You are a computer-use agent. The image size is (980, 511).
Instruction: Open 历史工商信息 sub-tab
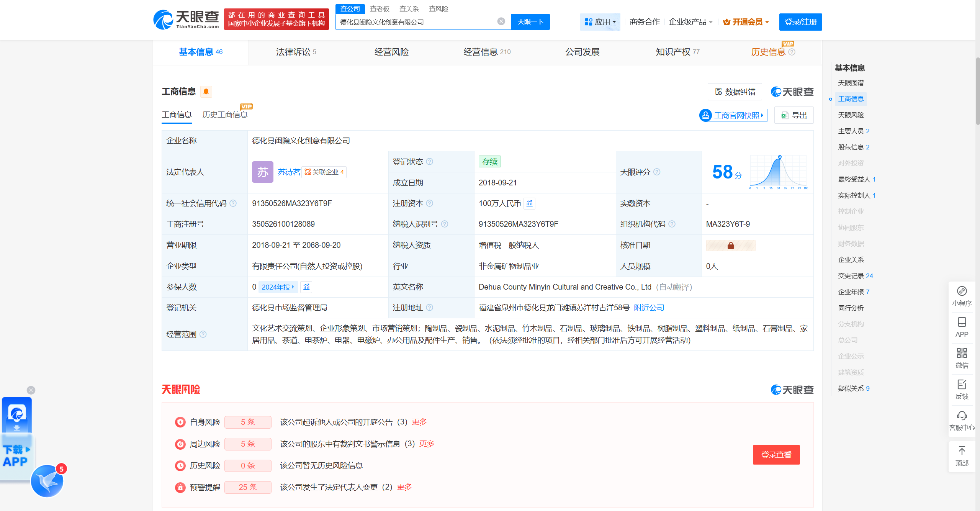225,115
